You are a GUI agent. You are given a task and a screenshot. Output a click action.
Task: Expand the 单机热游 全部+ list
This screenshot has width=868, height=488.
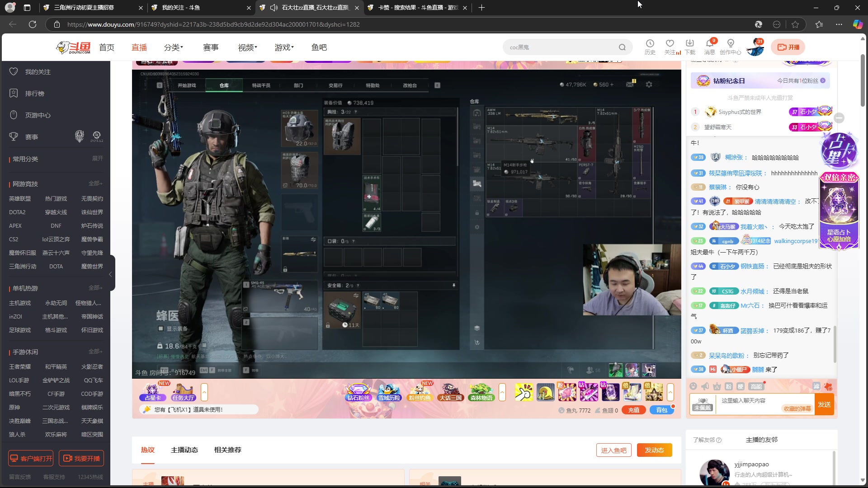tap(95, 288)
